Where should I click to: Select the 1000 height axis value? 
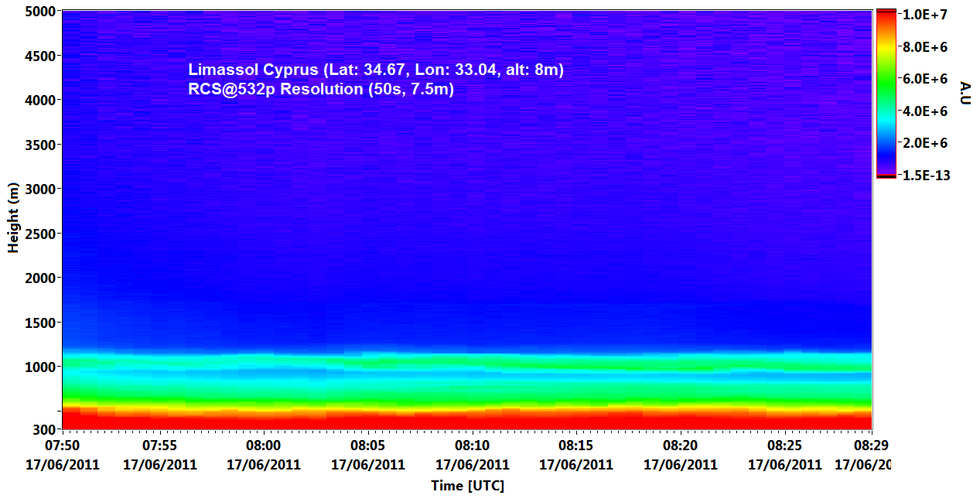tap(39, 367)
